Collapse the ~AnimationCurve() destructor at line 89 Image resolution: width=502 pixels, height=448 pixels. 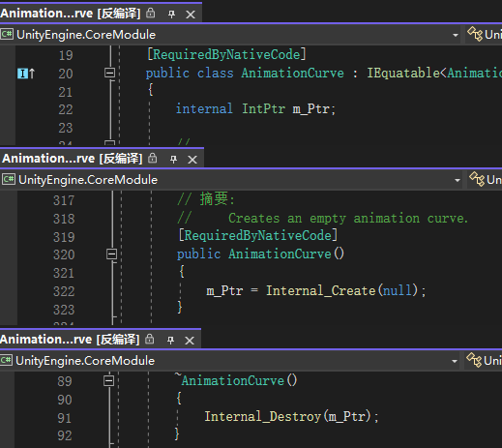click(108, 381)
